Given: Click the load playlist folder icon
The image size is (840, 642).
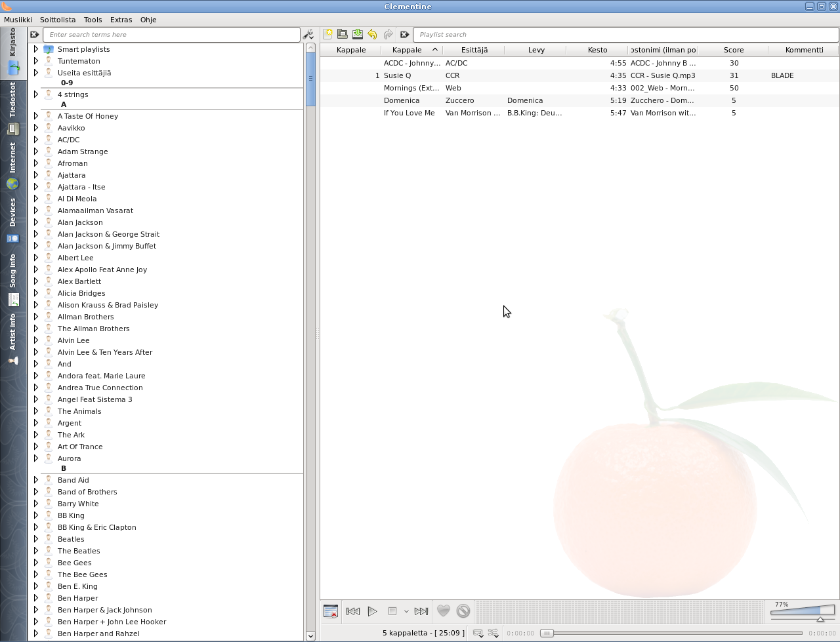Looking at the screenshot, I should 343,34.
